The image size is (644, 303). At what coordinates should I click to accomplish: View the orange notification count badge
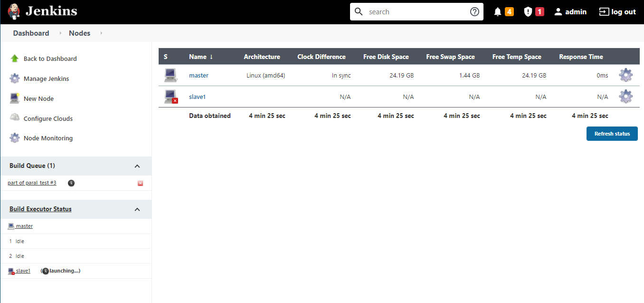pyautogui.click(x=509, y=12)
